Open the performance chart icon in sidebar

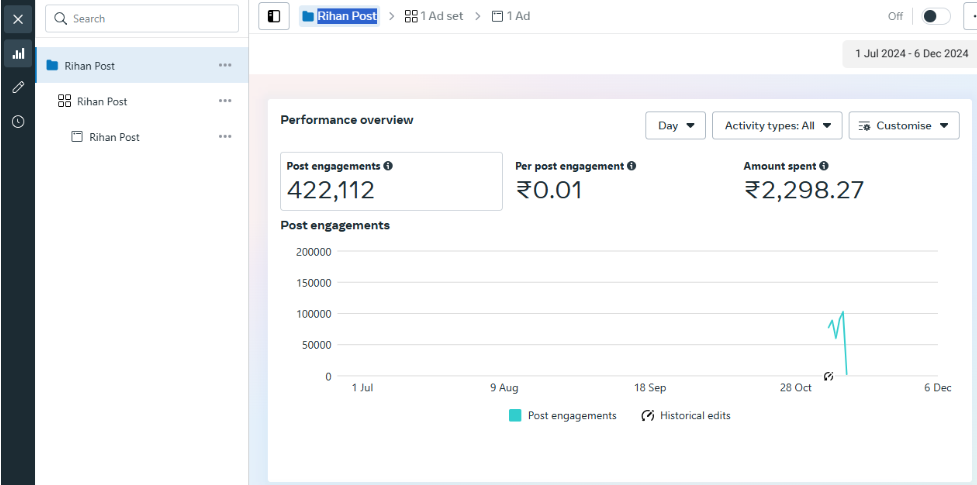pyautogui.click(x=18, y=54)
